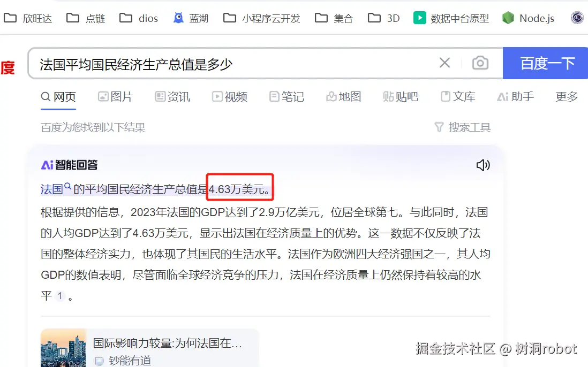Open the 法国 entity link in AI answer
Screen dimensions: 588x367
52,189
